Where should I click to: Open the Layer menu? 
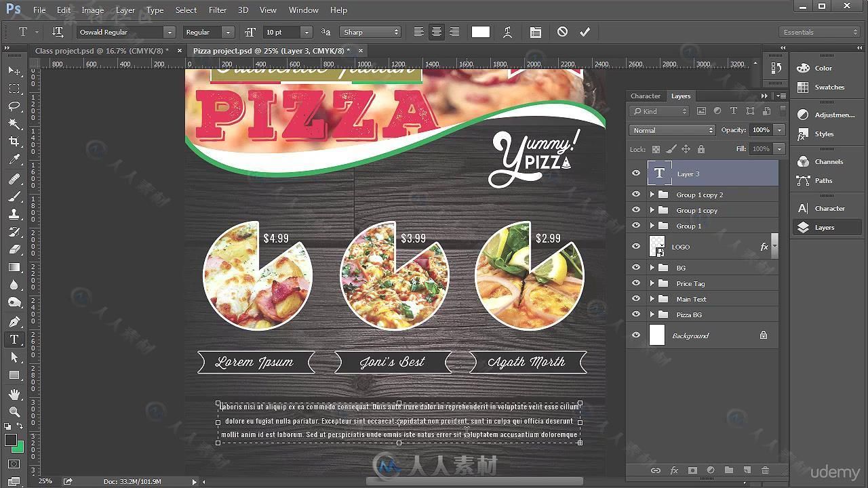[x=125, y=10]
